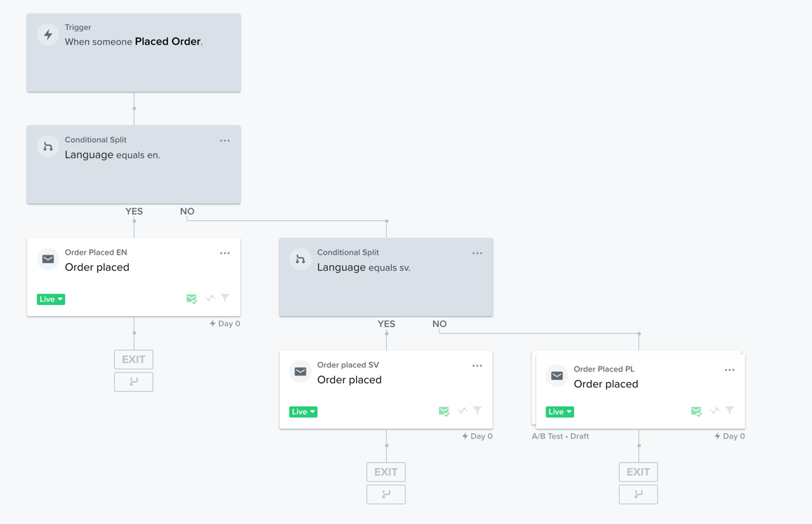Click the envelope icon on Order placed SV
This screenshot has height=524, width=812.
click(x=300, y=371)
